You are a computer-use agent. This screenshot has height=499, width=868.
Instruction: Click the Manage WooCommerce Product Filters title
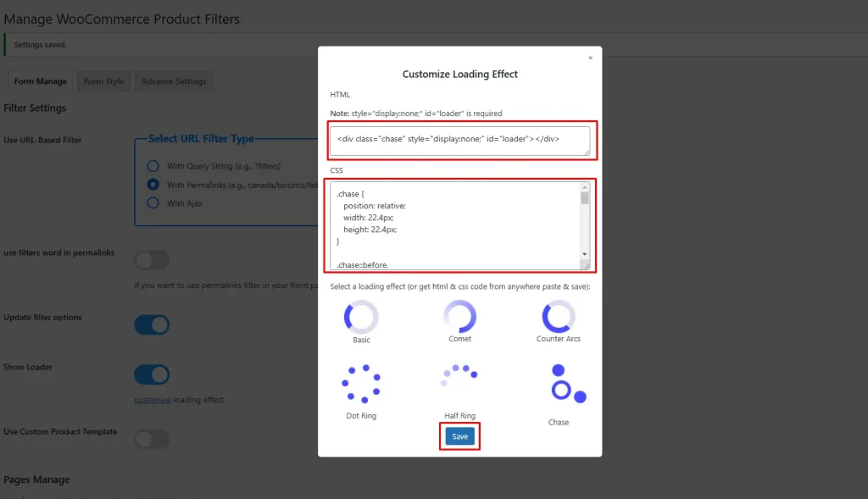point(122,19)
